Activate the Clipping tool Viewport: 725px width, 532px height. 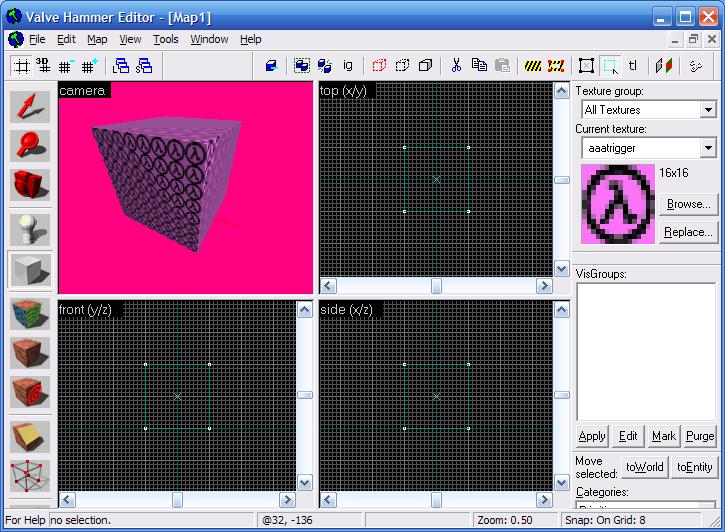(x=30, y=437)
